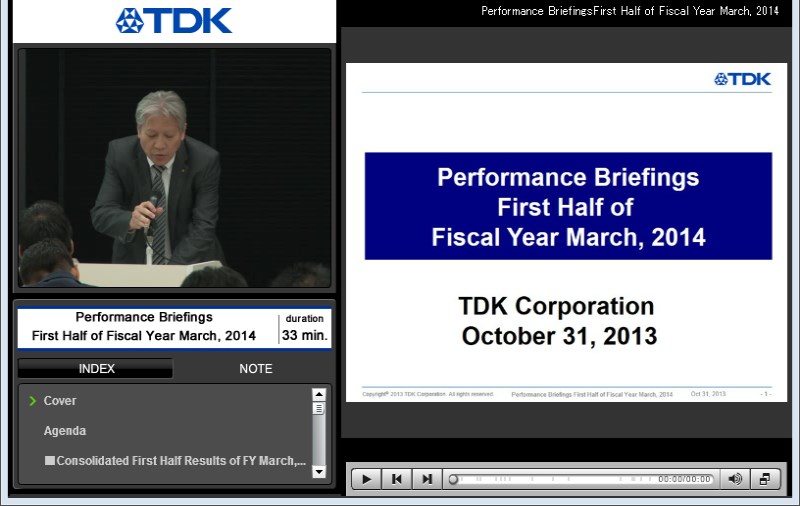Click the green arrow beside Cover

(x=33, y=401)
